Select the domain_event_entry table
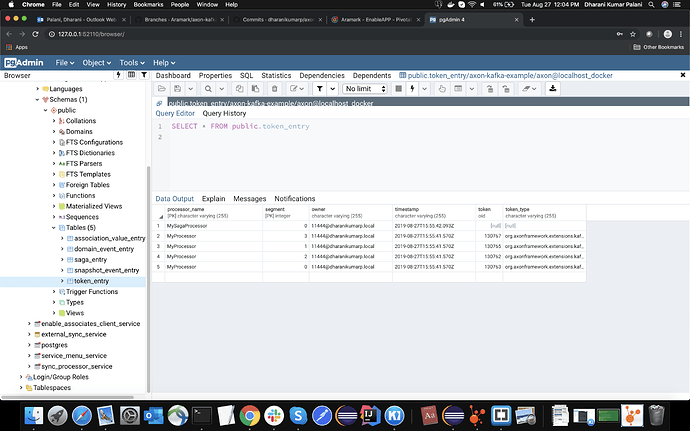This screenshot has width=690, height=431. click(x=104, y=249)
